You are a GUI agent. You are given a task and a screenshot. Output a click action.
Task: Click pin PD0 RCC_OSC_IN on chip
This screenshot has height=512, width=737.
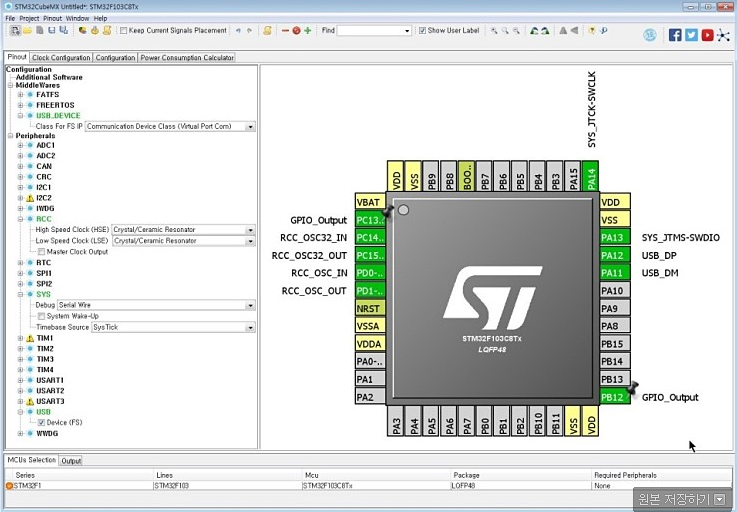click(370, 273)
